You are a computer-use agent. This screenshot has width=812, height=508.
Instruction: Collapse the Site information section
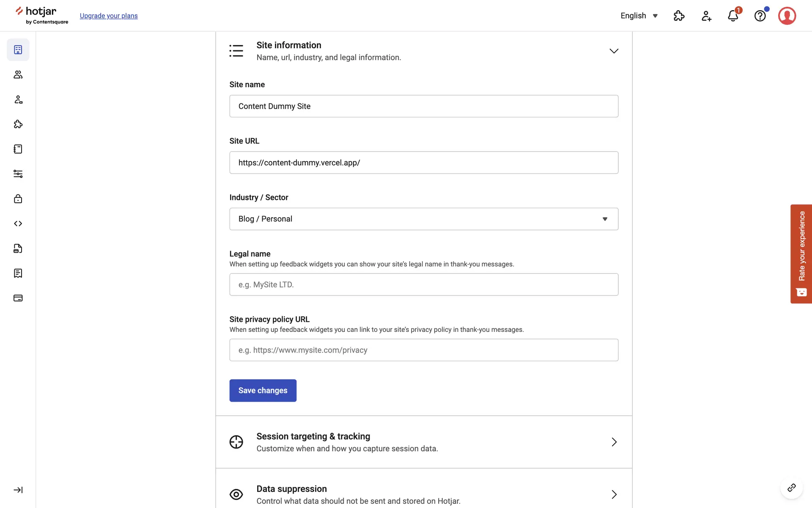[x=614, y=51]
